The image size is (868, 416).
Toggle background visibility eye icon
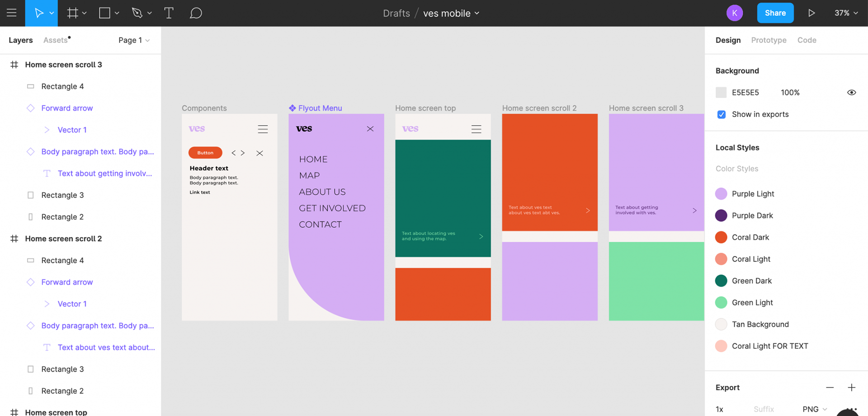(851, 93)
